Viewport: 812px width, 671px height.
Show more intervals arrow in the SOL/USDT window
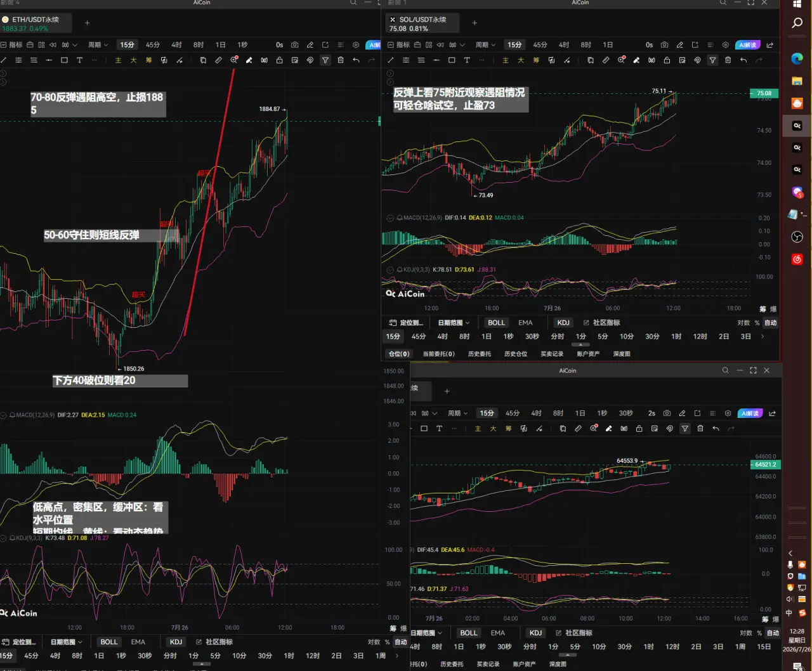tap(762, 337)
